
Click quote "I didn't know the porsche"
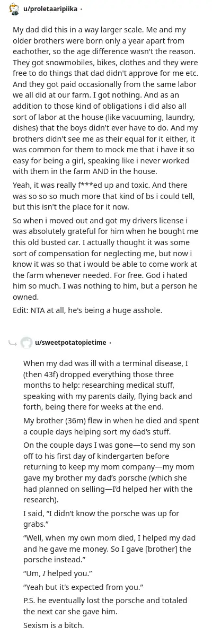pyautogui.click(x=101, y=518)
